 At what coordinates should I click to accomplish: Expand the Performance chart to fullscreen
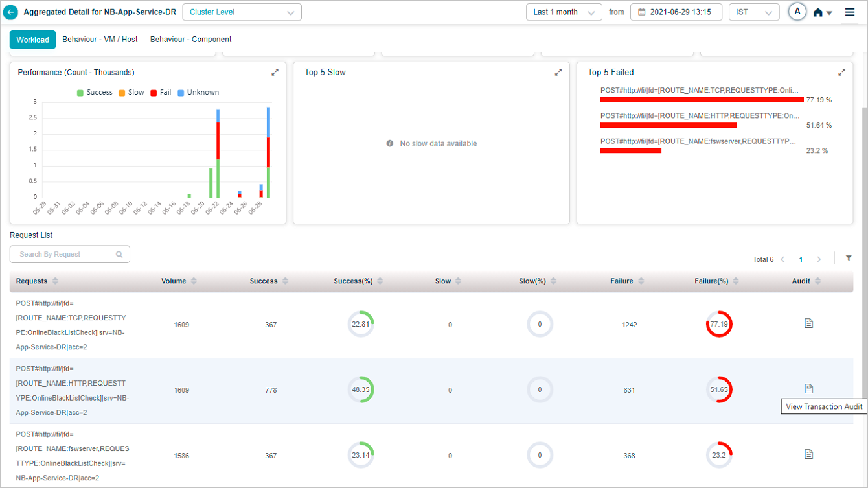pyautogui.click(x=275, y=73)
